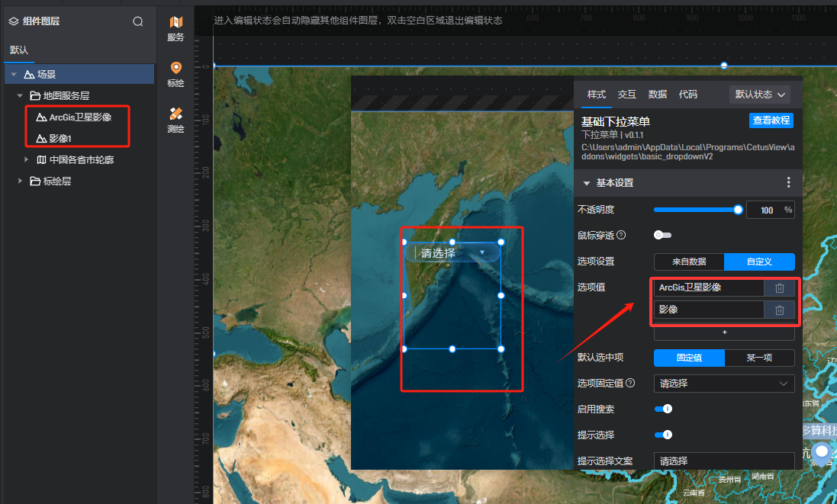Image resolution: width=837 pixels, height=504 pixels.
Task: Select the 标绘 (plotting) tool
Action: pos(175,74)
